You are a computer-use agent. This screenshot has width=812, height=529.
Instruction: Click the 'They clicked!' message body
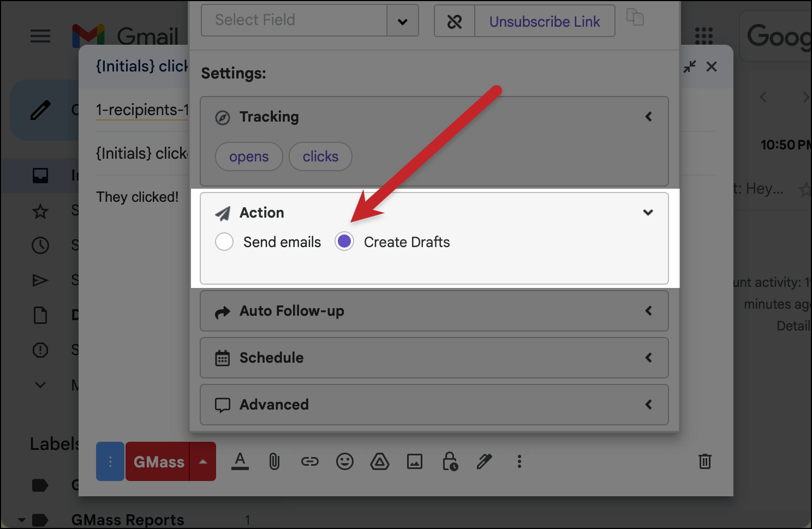[138, 197]
